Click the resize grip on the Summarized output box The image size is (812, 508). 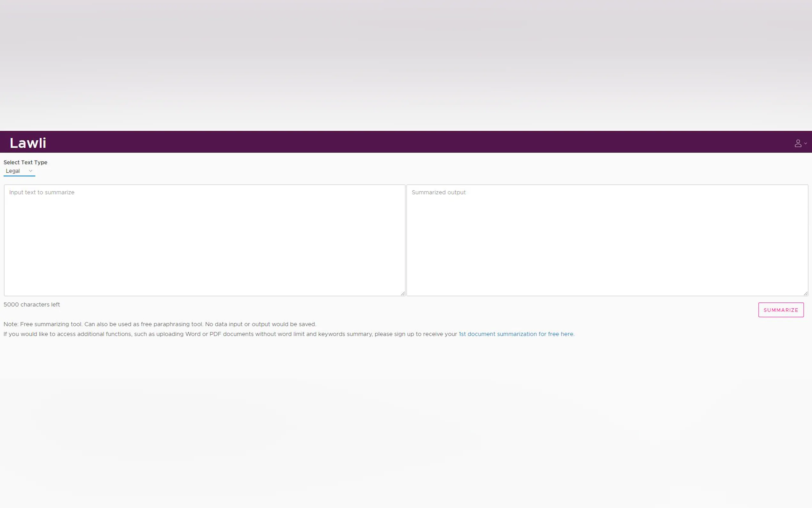[x=805, y=294]
